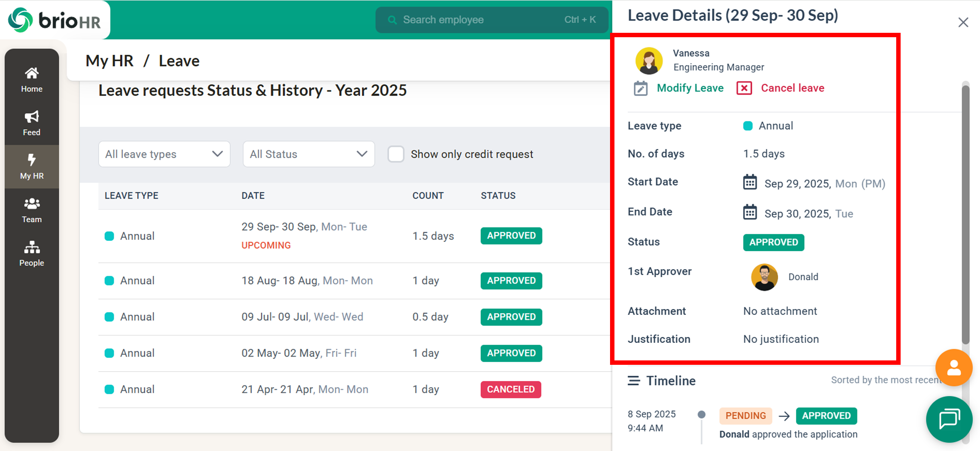Click Donald approved the application text
Viewport: 980px width, 451px height.
click(788, 434)
